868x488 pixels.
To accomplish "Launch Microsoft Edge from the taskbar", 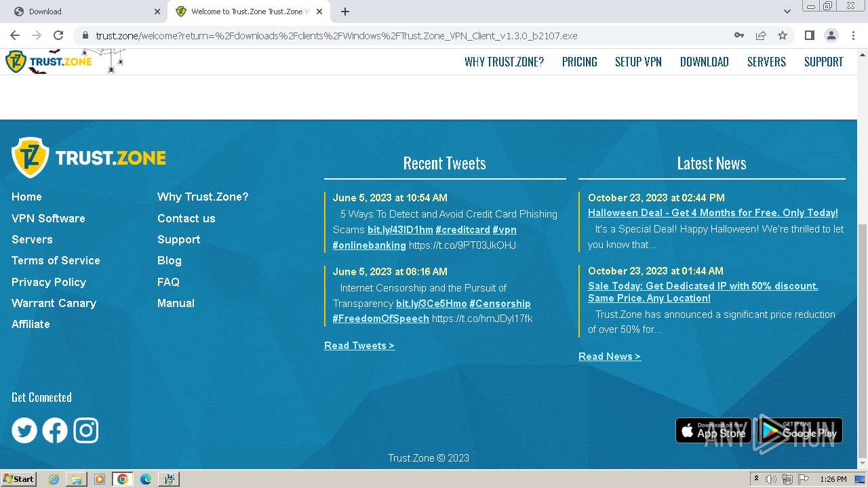I will (x=146, y=479).
